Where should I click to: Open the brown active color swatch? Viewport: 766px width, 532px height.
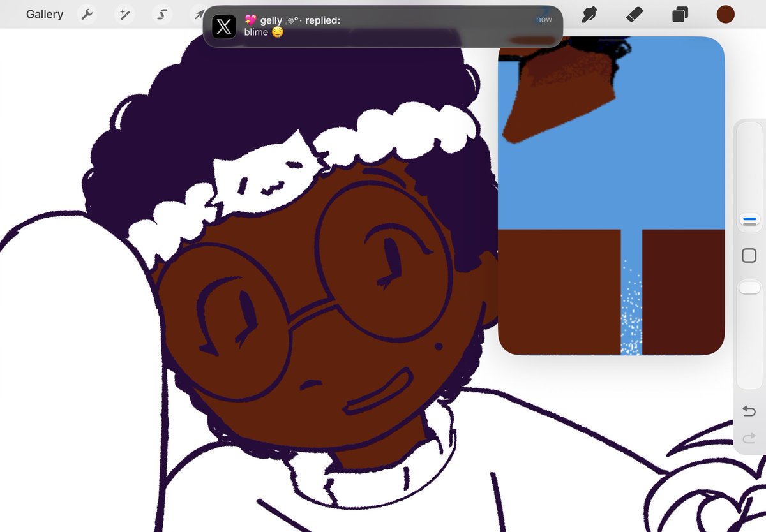click(x=726, y=14)
